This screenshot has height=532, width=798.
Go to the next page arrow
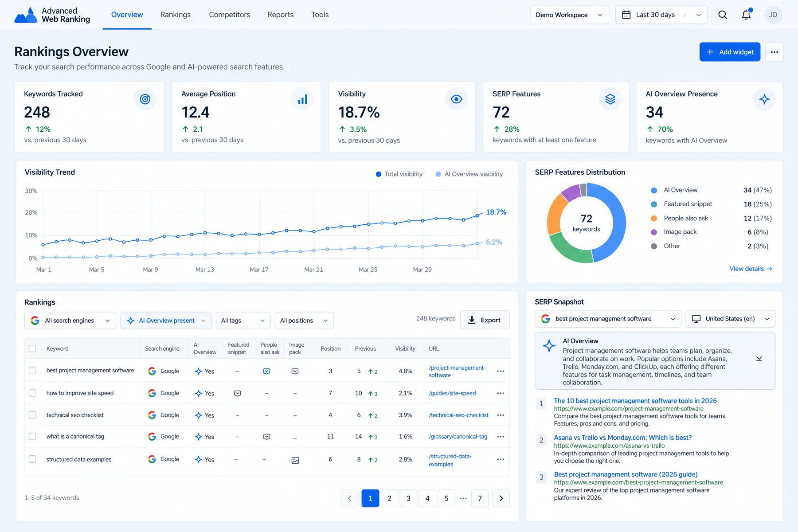[501, 498]
